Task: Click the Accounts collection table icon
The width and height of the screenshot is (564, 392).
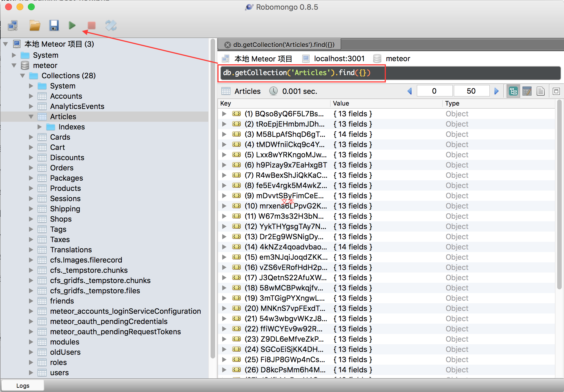Action: (42, 96)
